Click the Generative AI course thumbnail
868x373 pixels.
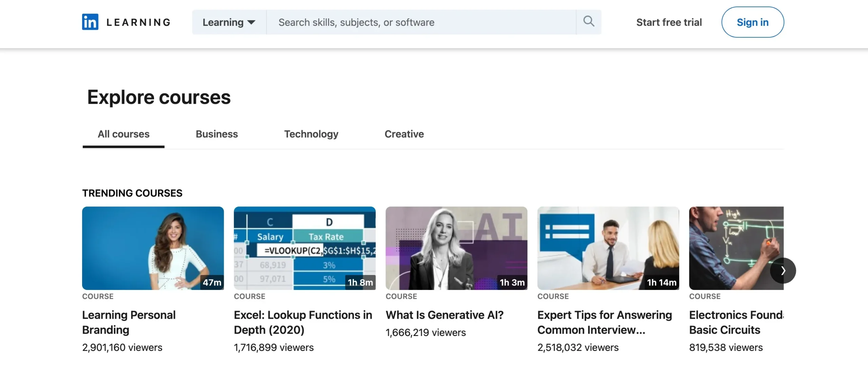[456, 248]
